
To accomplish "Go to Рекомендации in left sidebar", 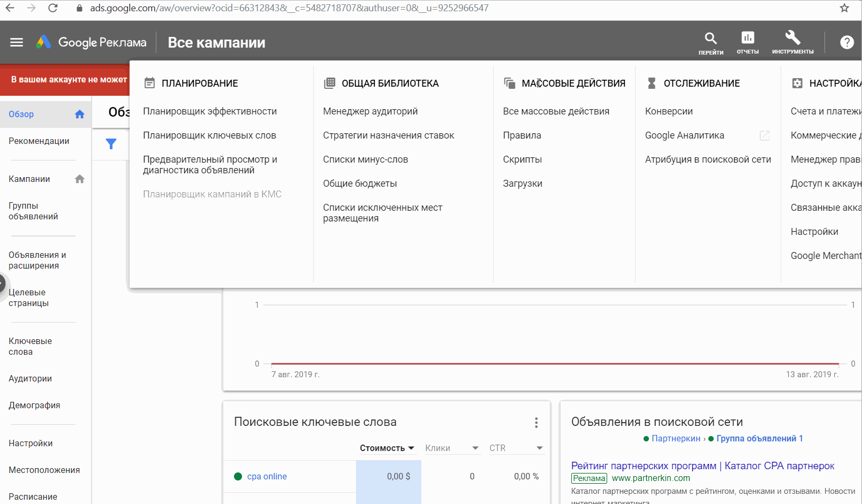I will click(x=39, y=141).
